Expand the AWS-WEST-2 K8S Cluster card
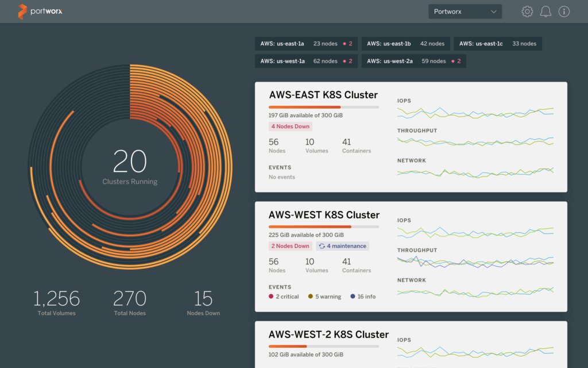This screenshot has width=588, height=368. (328, 334)
